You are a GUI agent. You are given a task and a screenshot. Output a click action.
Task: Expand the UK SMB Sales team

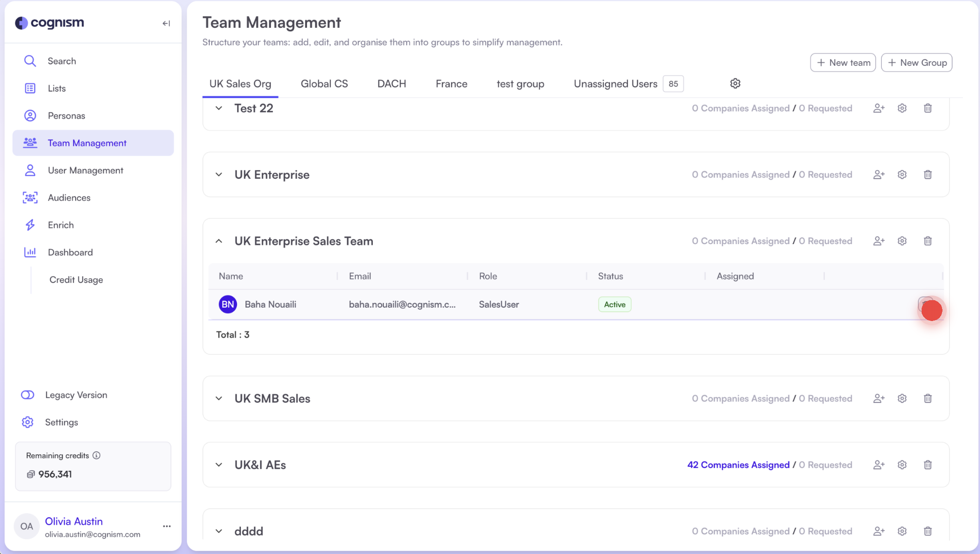(218, 398)
